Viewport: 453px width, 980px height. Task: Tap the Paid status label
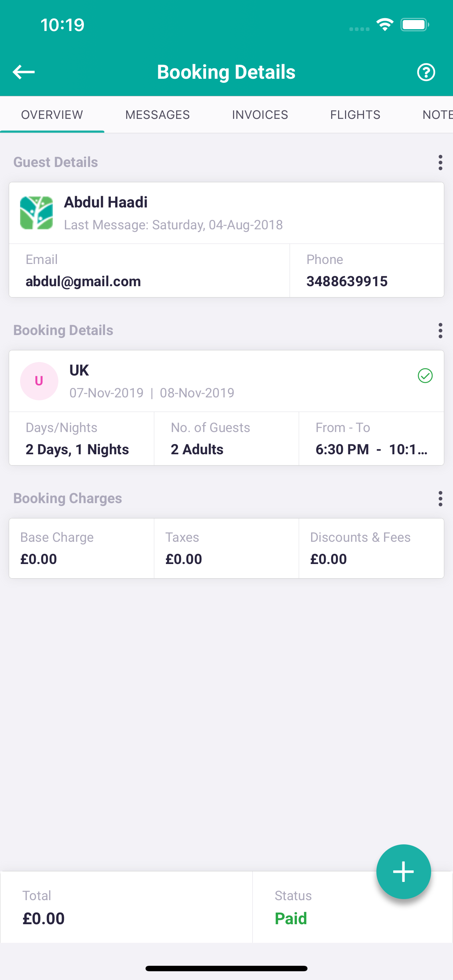click(x=291, y=918)
